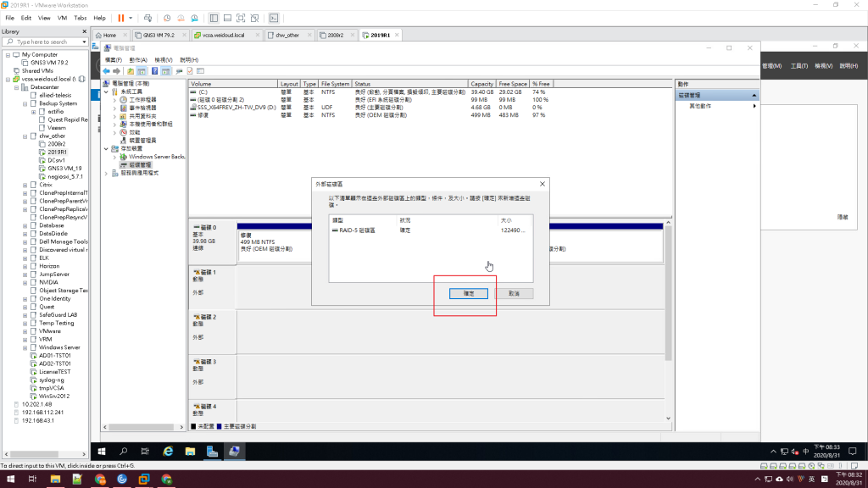The image size is (868, 488).
Task: Click forward arrow in Computer Management toolbar
Action: point(116,71)
